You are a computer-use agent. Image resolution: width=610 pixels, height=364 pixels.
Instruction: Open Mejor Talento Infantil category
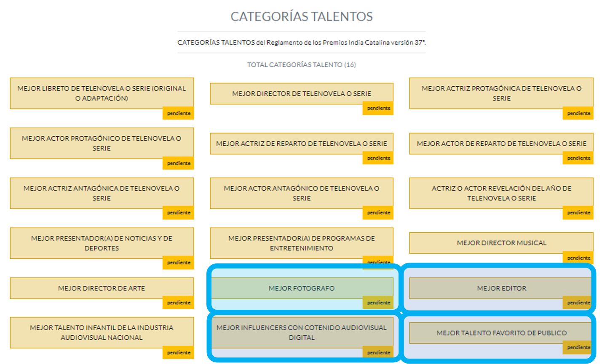point(102,332)
